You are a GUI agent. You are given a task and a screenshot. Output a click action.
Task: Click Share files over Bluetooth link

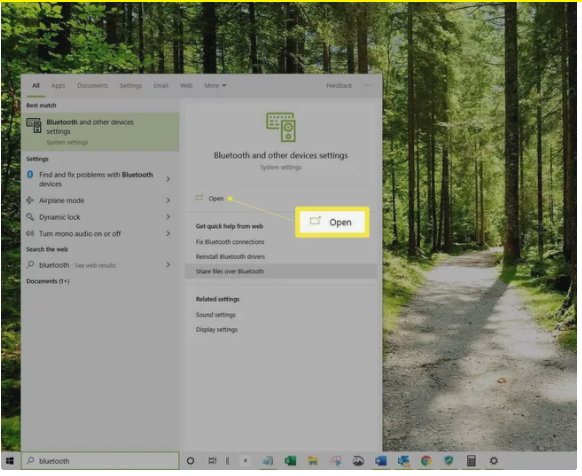pyautogui.click(x=230, y=271)
